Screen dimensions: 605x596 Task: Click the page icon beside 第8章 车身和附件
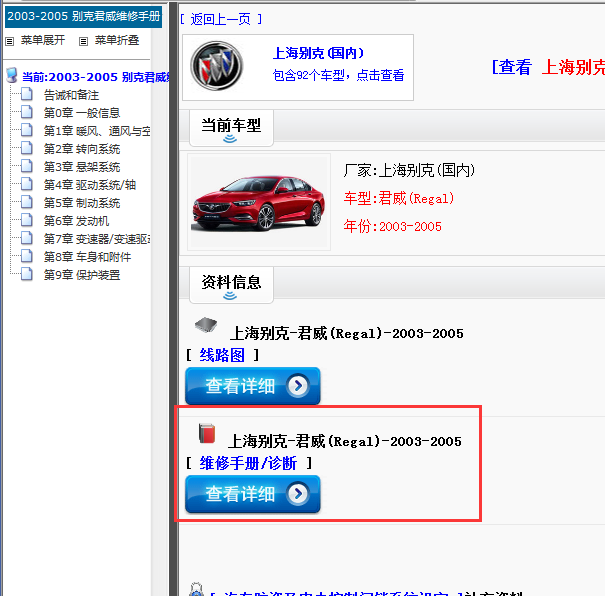click(27, 256)
